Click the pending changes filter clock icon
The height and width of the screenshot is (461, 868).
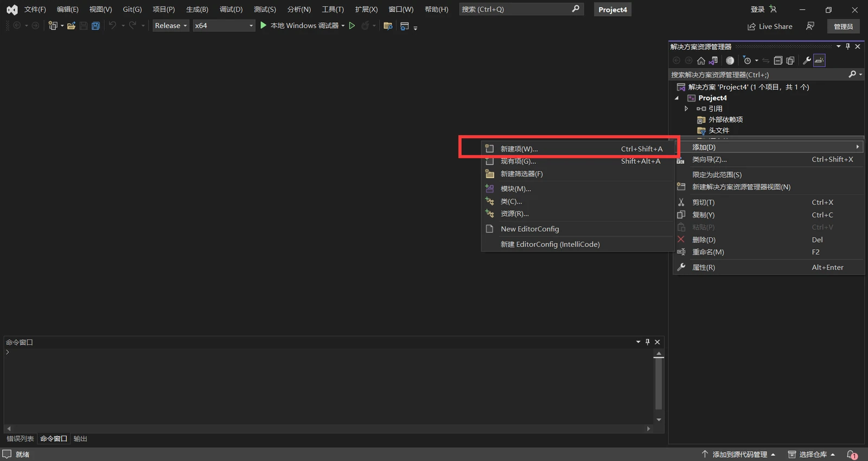747,61
